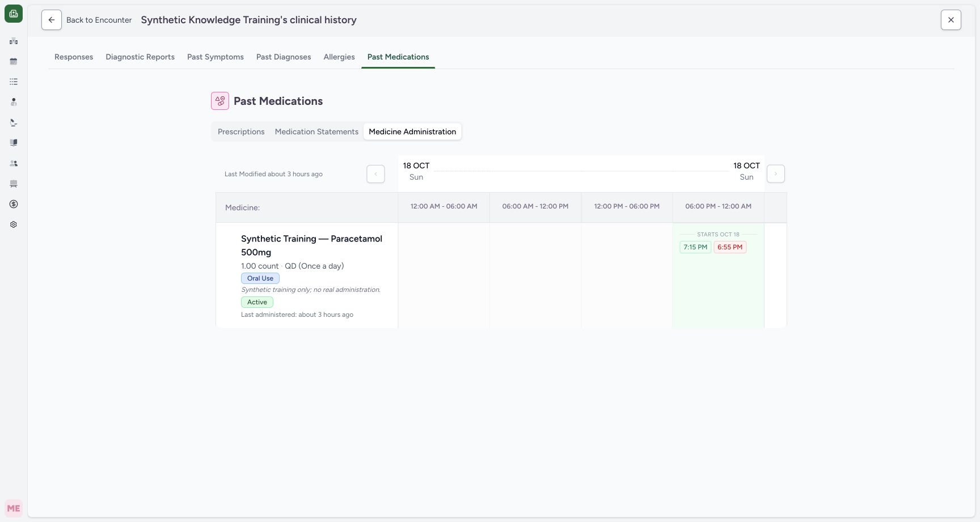The width and height of the screenshot is (980, 522).
Task: Click the 06:00 PM - 12:00 AM column header
Action: pos(719,206)
